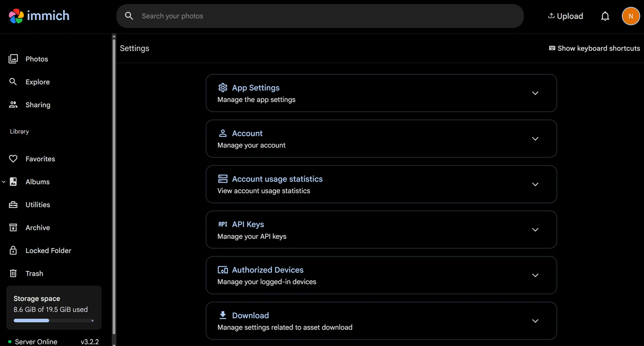
Task: Click the Albums icon in sidebar
Action: tap(13, 182)
